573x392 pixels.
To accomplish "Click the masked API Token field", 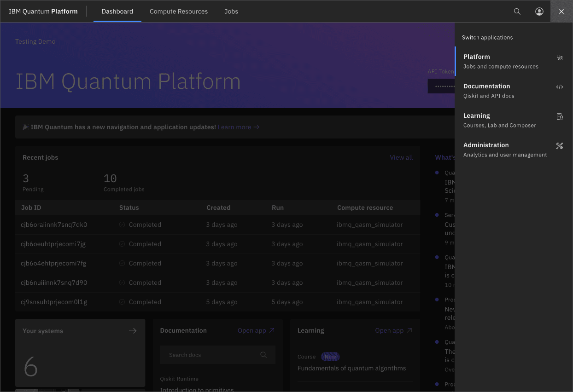I will pyautogui.click(x=441, y=86).
